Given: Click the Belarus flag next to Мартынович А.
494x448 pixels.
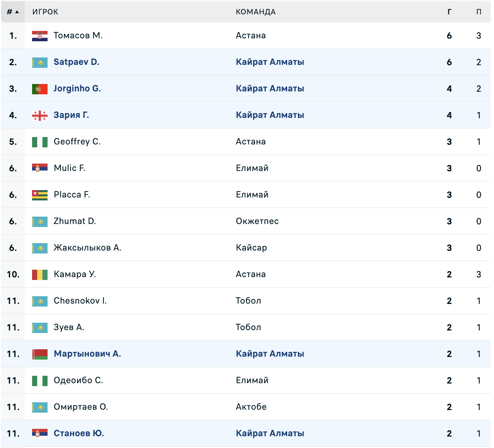Looking at the screenshot, I should [x=40, y=354].
